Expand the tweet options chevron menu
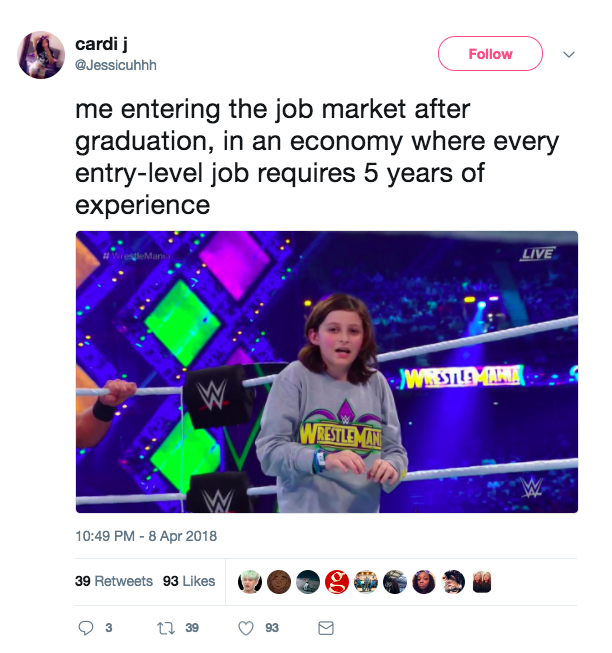Image resolution: width=612 pixels, height=653 pixels. click(569, 54)
